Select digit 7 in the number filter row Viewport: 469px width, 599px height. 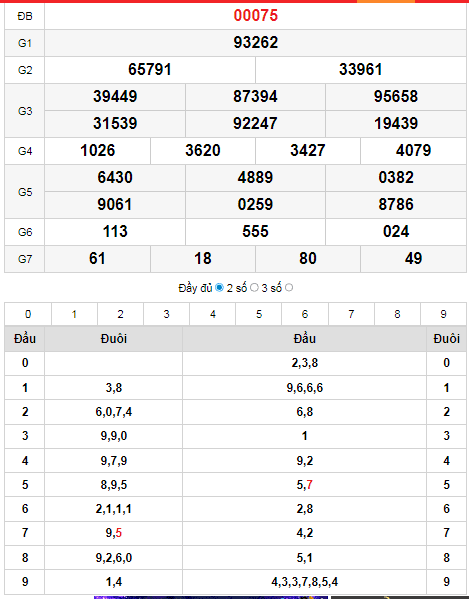[351, 314]
